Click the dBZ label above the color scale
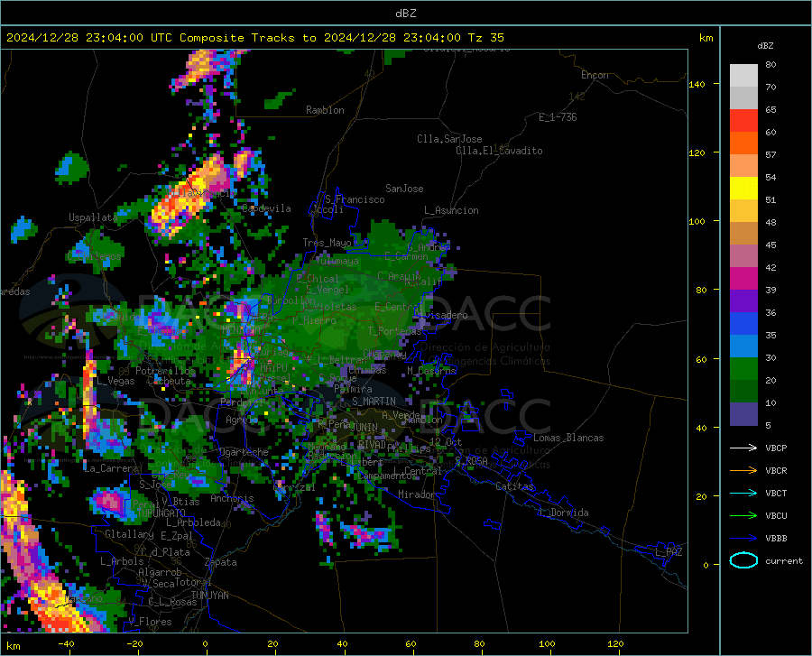The height and width of the screenshot is (656, 812). pyautogui.click(x=765, y=45)
